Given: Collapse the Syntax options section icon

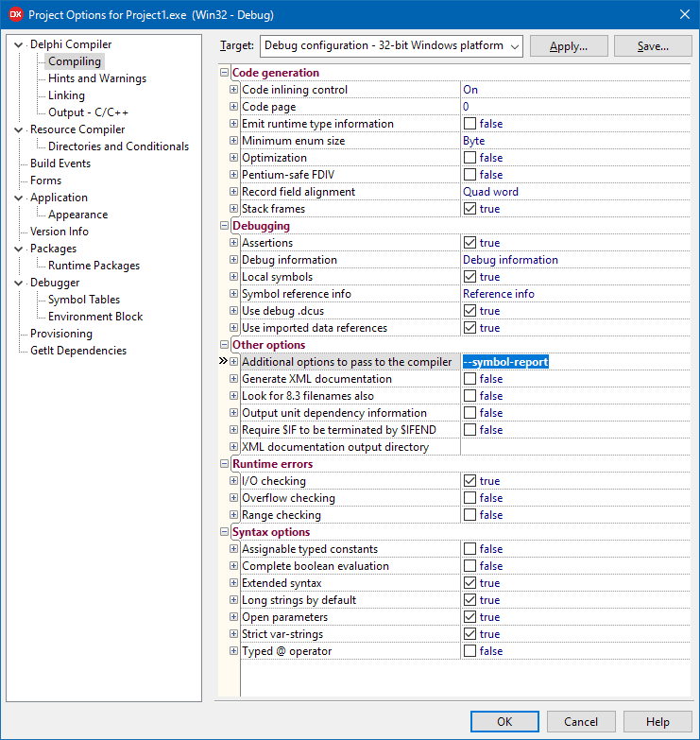Looking at the screenshot, I should tap(225, 532).
